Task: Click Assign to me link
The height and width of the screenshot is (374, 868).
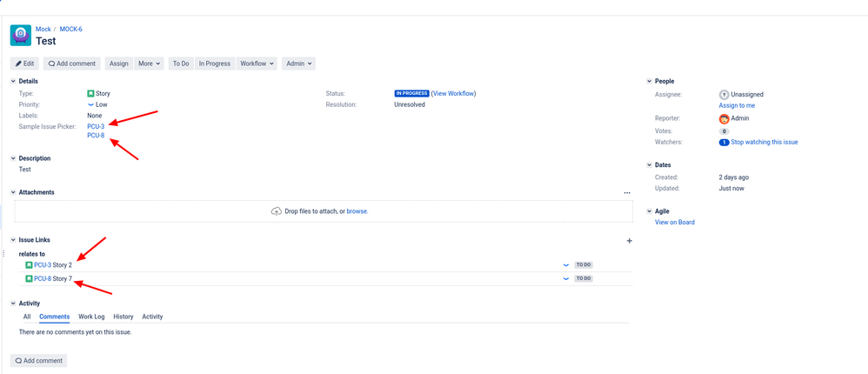Action: pyautogui.click(x=737, y=105)
